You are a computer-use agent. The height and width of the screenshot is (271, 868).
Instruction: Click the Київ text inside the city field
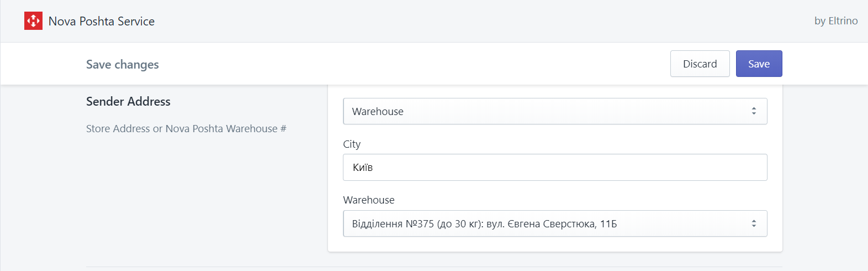tap(363, 167)
